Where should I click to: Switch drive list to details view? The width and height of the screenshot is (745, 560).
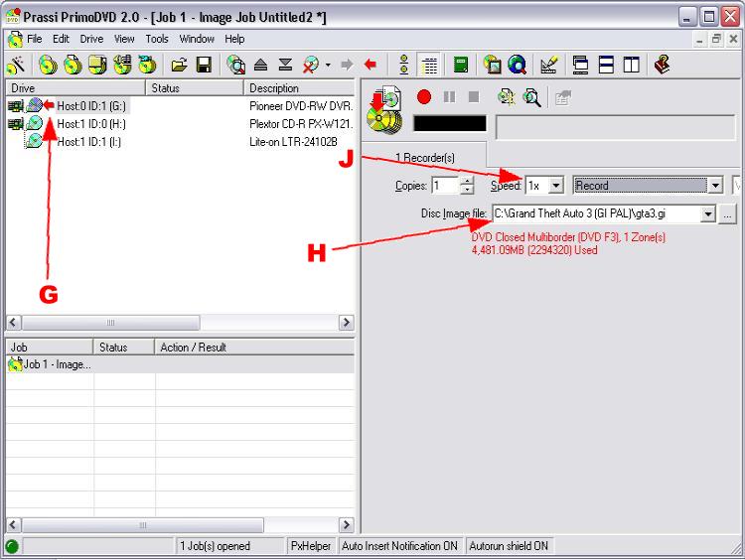(429, 65)
